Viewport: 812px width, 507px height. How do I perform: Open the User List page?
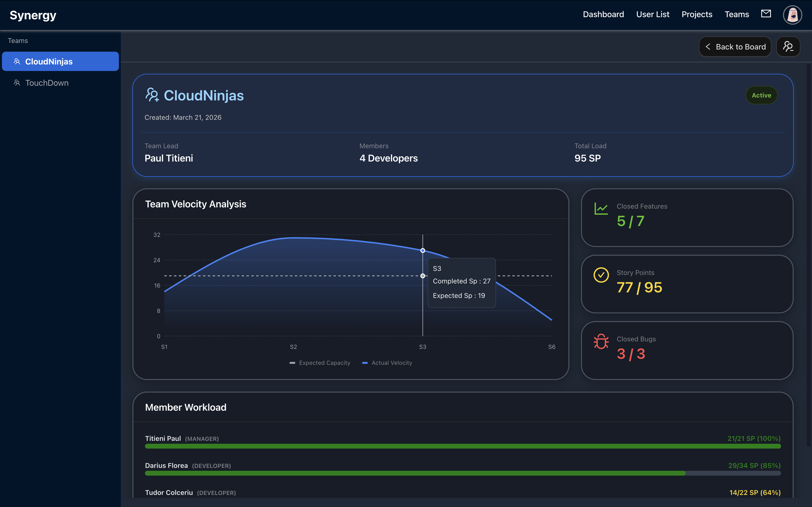(x=652, y=14)
